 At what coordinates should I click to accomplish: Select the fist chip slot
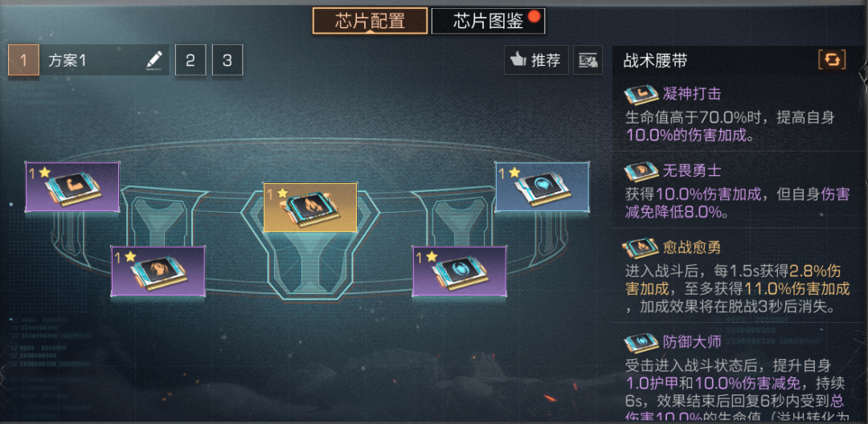point(158,271)
